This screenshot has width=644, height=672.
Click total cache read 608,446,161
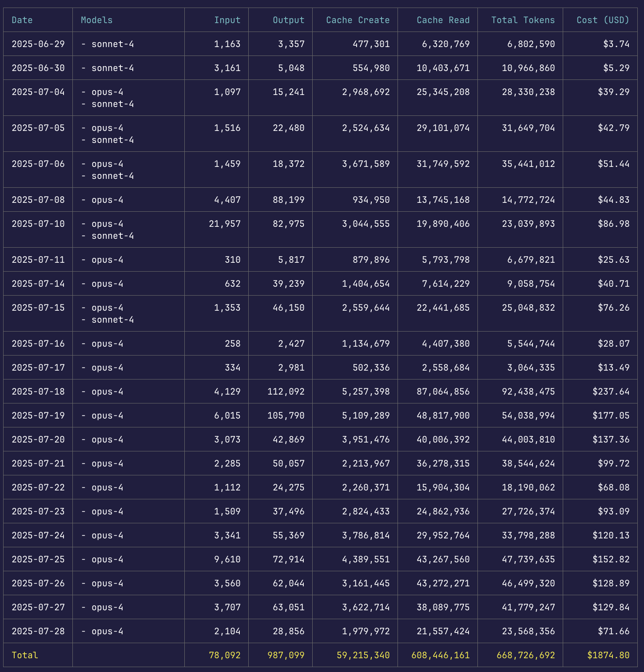coord(440,655)
